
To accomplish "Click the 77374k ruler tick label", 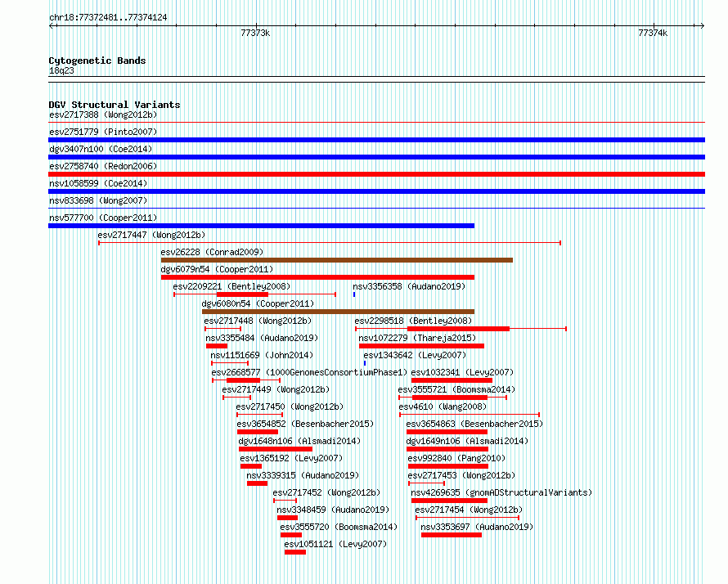I will coord(653,33).
